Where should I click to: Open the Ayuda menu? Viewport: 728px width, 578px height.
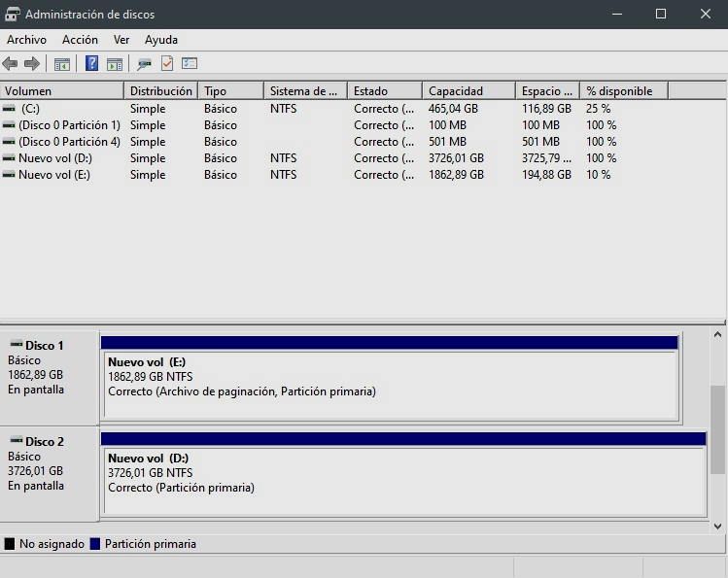161,40
